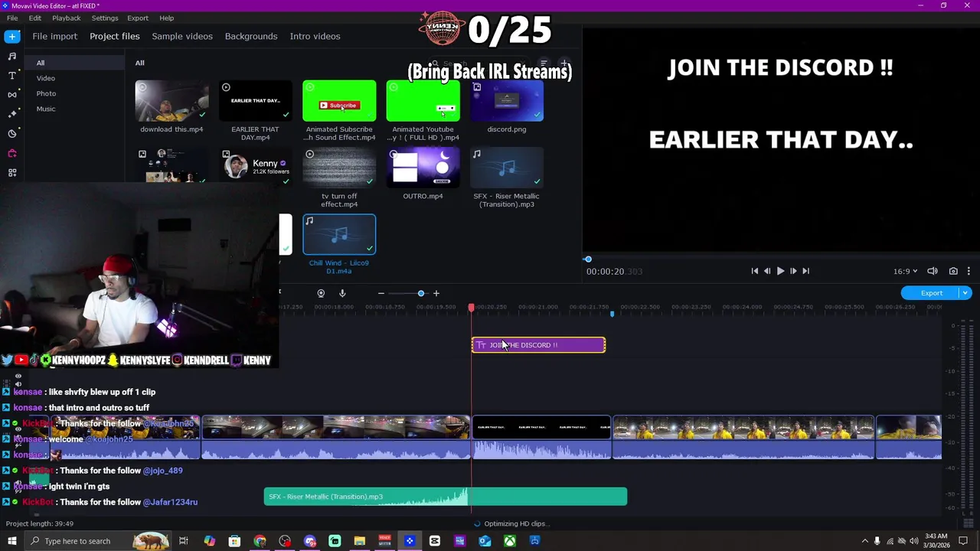This screenshot has width=980, height=551.
Task: Select the EARLIER THAT DAY video clip on timeline
Action: [541, 438]
